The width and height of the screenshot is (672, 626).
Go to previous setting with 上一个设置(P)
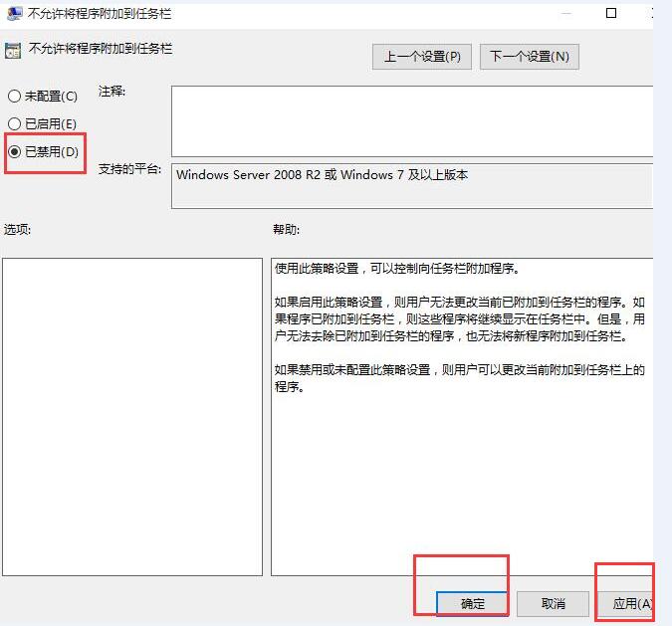[422, 57]
